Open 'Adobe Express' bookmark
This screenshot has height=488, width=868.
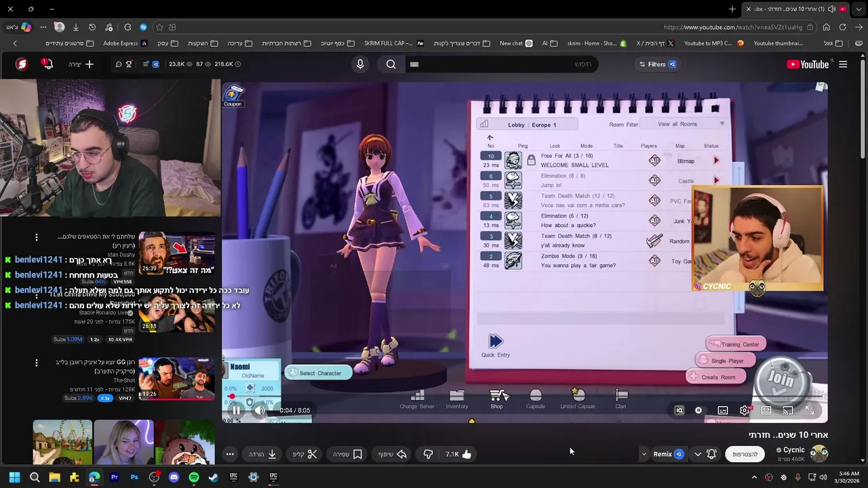(x=125, y=43)
